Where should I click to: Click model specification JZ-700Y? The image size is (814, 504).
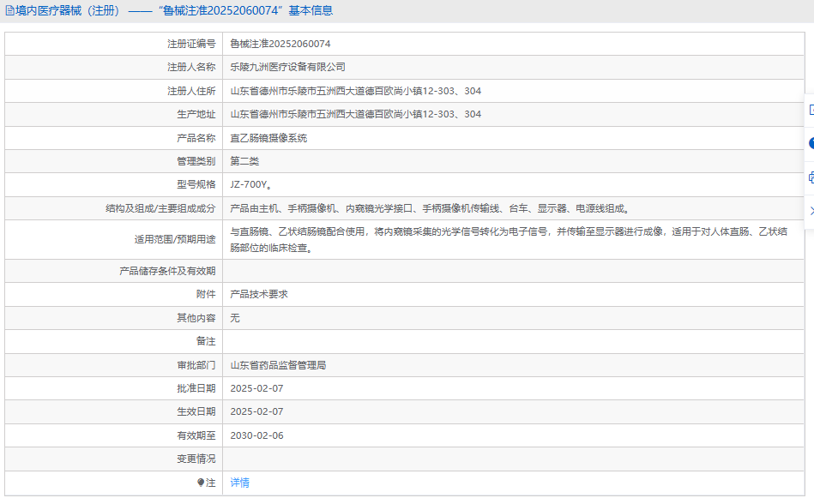point(250,184)
